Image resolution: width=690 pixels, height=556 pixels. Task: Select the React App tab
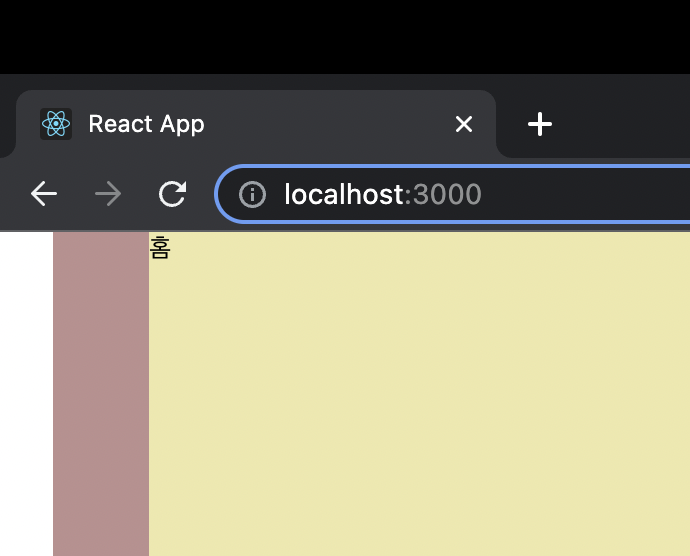(x=256, y=124)
